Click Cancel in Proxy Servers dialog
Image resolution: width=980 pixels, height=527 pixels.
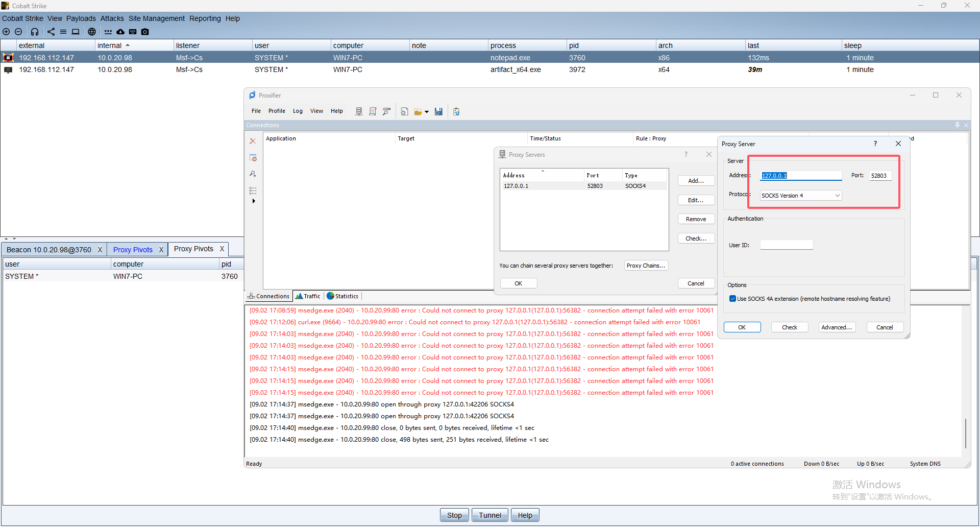click(696, 283)
